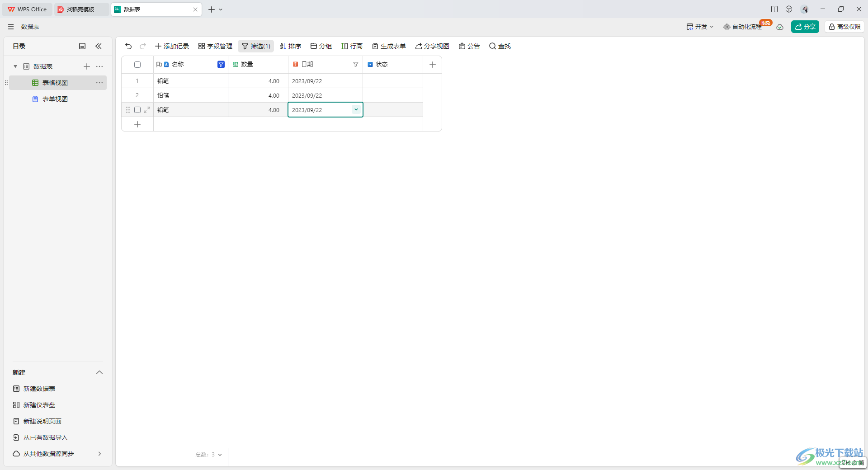Screen dimensions: 868x470
Task: Click the 日期 column filter icon
Action: [x=356, y=65]
